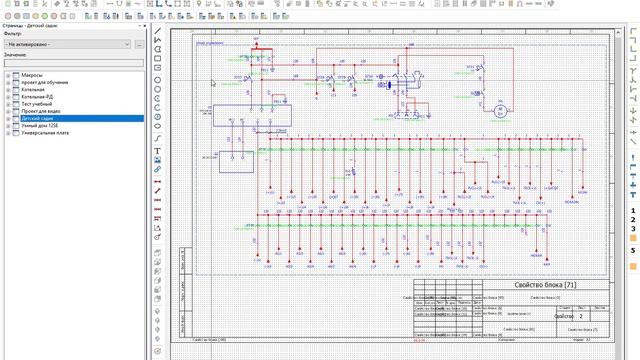Click the scroll-up arrow of the drawing area
Screen dimensions: 640x360
(618, 32)
